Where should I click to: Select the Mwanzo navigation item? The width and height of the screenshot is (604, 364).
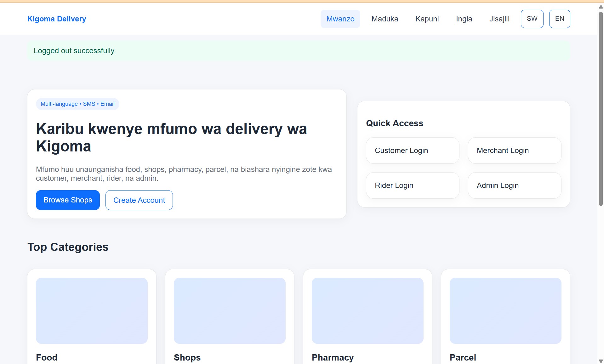pyautogui.click(x=340, y=19)
